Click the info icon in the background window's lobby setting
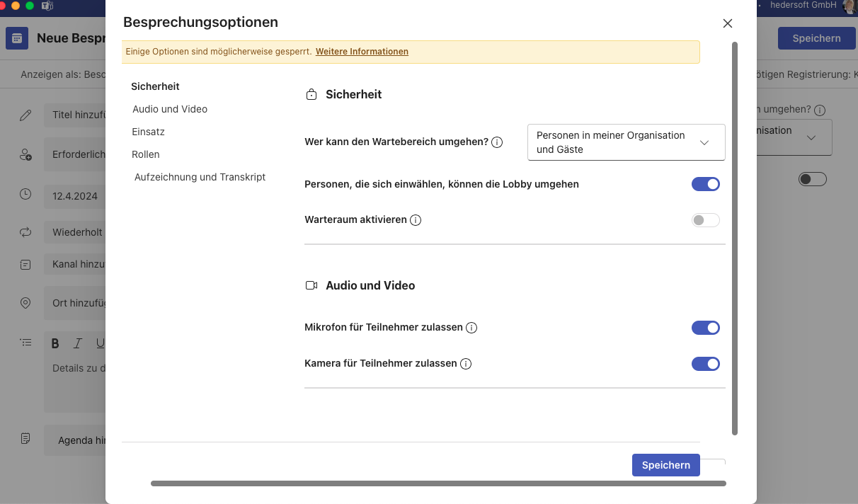 pyautogui.click(x=820, y=110)
